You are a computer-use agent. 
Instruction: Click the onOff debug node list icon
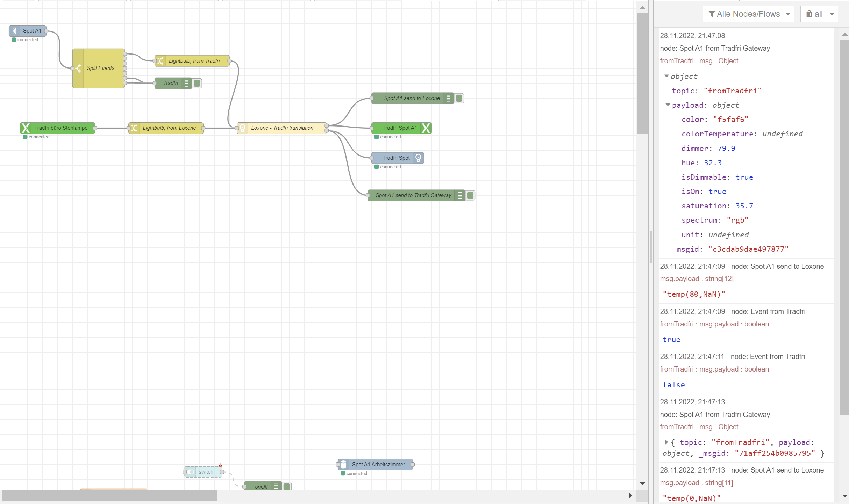pyautogui.click(x=276, y=486)
